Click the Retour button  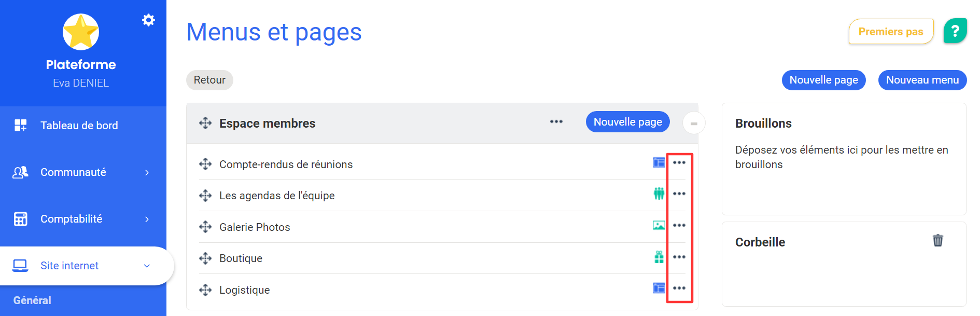pyautogui.click(x=209, y=80)
